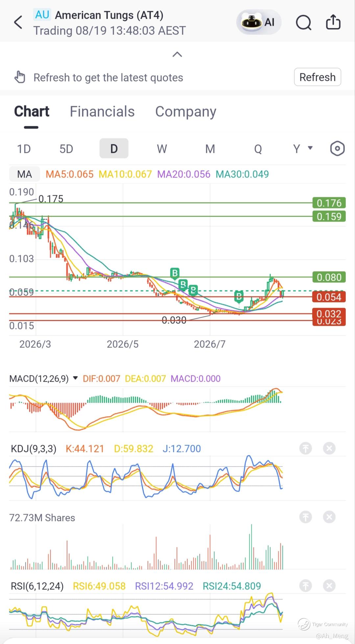Open the Financials tab
The image size is (355, 644).
click(x=102, y=111)
